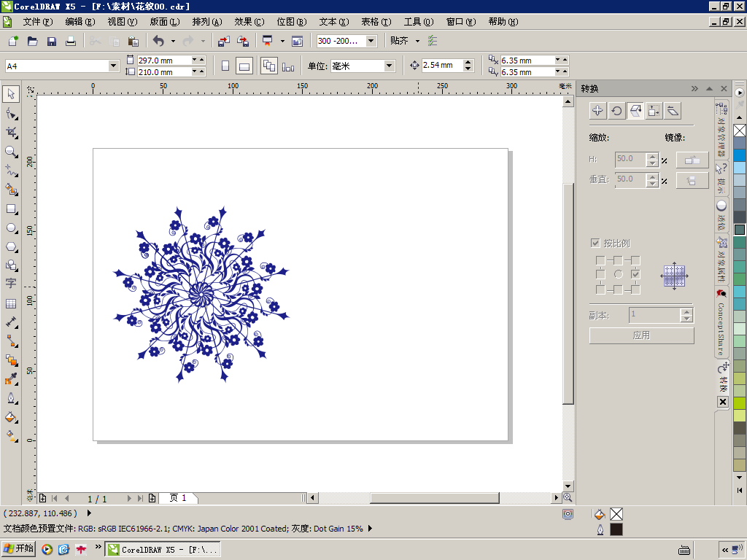Screen dimensions: 747x560
Task: Print the document
Action: tap(71, 41)
